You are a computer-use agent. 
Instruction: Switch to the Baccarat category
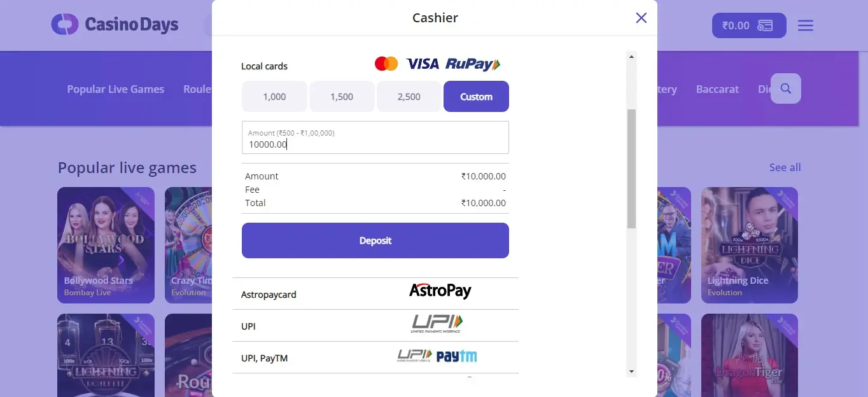(717, 89)
